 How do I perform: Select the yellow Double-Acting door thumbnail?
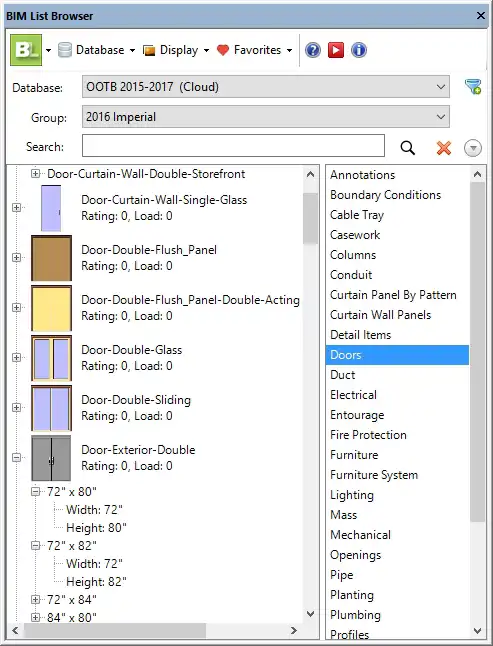pos(51,308)
